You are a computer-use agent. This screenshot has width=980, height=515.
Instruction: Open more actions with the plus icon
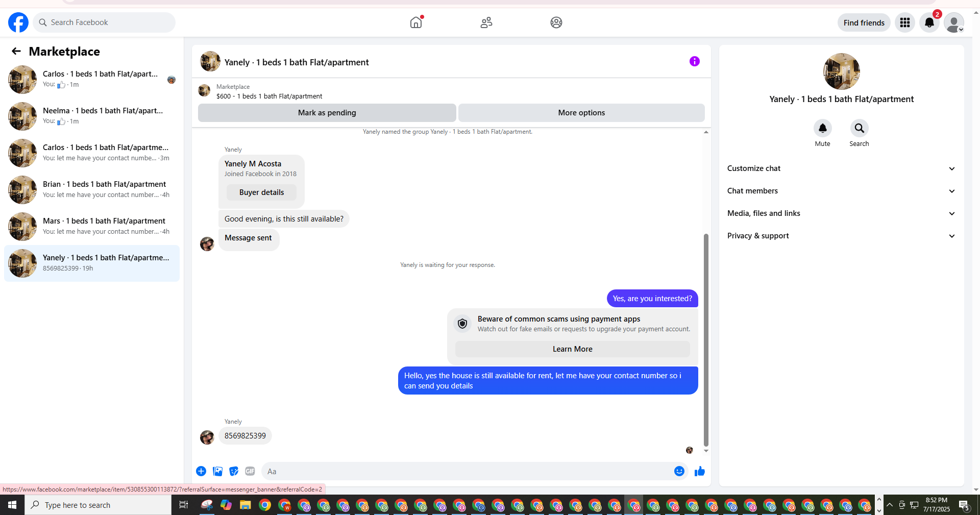(x=201, y=471)
